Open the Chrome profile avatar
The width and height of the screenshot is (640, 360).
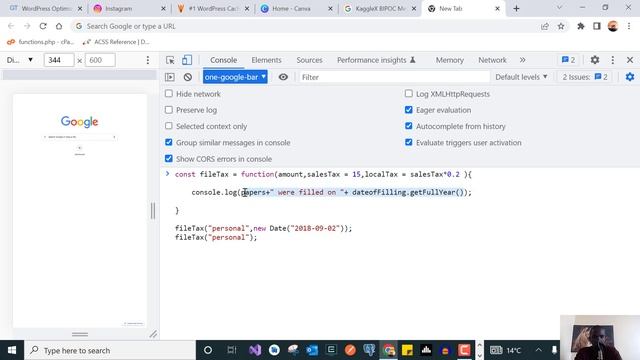tap(613, 26)
